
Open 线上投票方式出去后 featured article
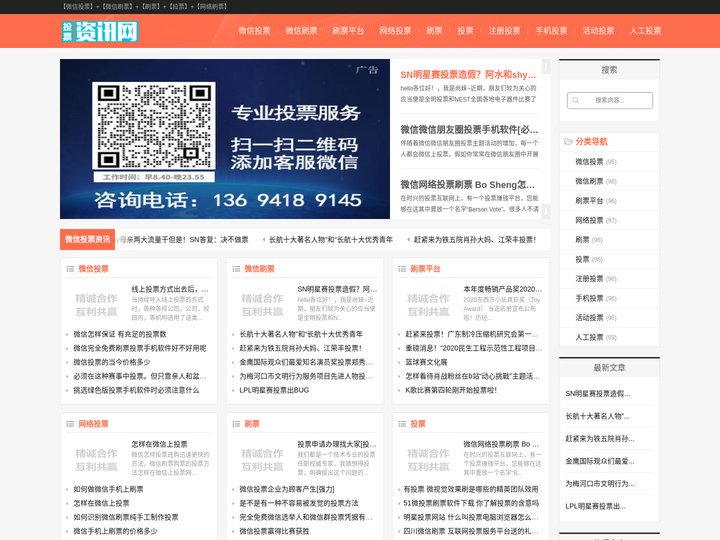170,289
